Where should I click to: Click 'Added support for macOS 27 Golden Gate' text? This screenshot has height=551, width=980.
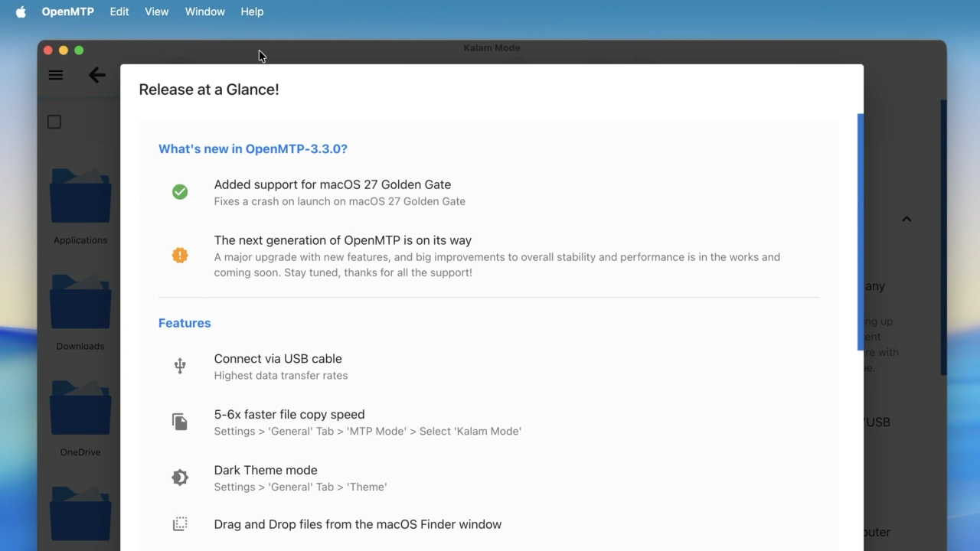tap(332, 184)
